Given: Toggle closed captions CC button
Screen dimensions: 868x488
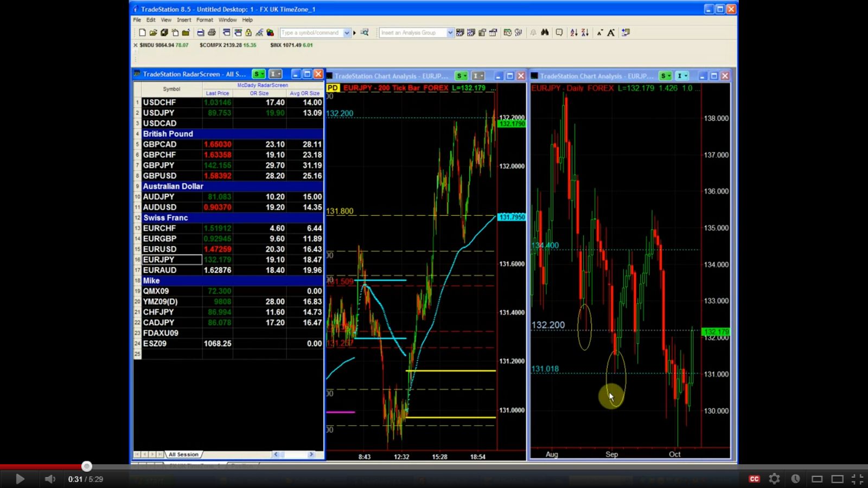Looking at the screenshot, I should pos(754,479).
